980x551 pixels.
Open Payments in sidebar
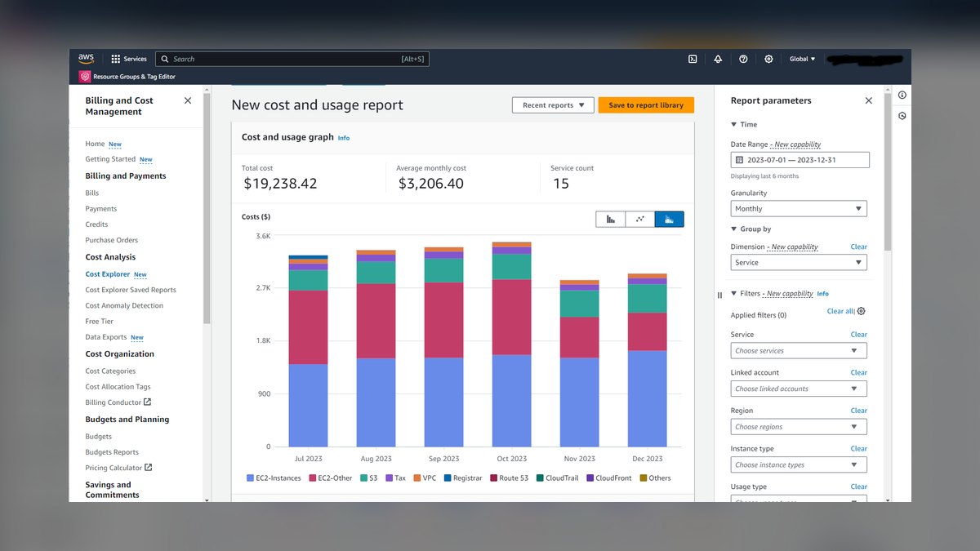(101, 209)
